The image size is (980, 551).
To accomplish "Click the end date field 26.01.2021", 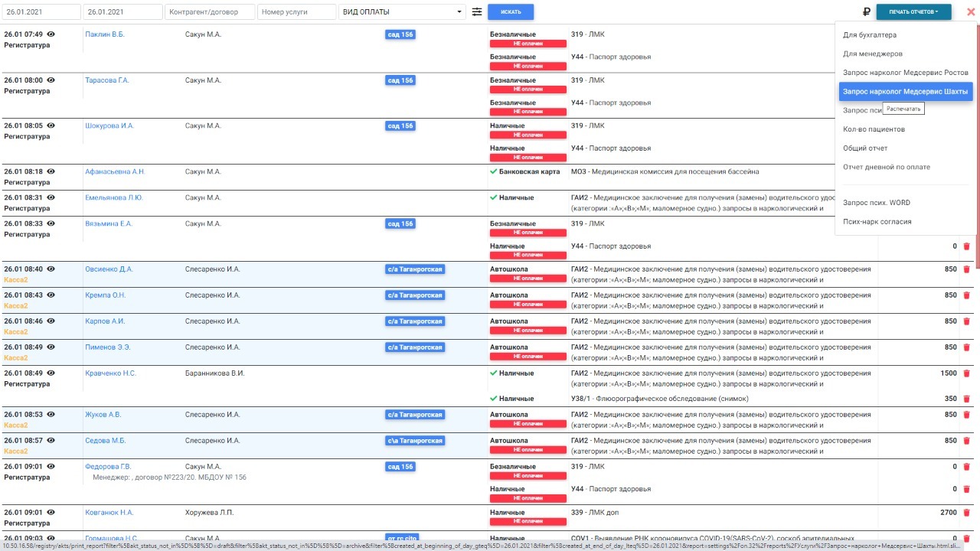I will tap(122, 11).
